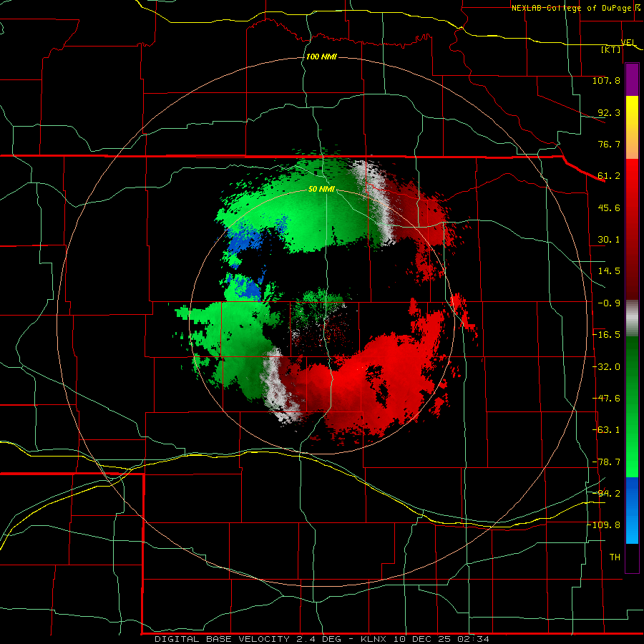This screenshot has height=644, width=644.
Task: Click the Digital Base Velocity caption text
Action: tap(322, 639)
